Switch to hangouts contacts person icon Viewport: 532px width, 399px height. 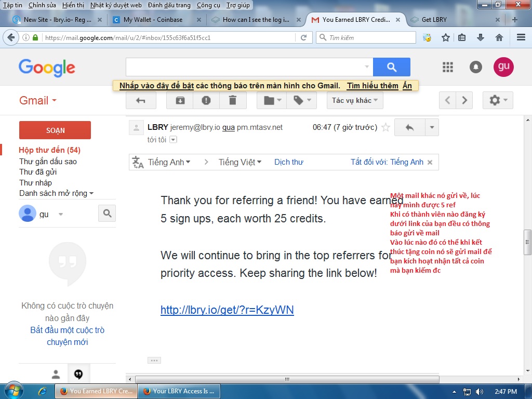tap(56, 374)
